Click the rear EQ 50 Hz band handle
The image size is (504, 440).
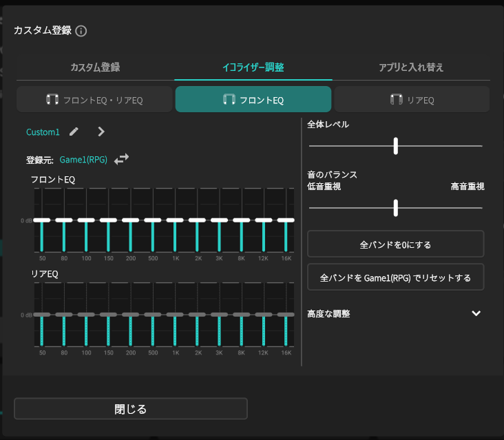coord(42,315)
